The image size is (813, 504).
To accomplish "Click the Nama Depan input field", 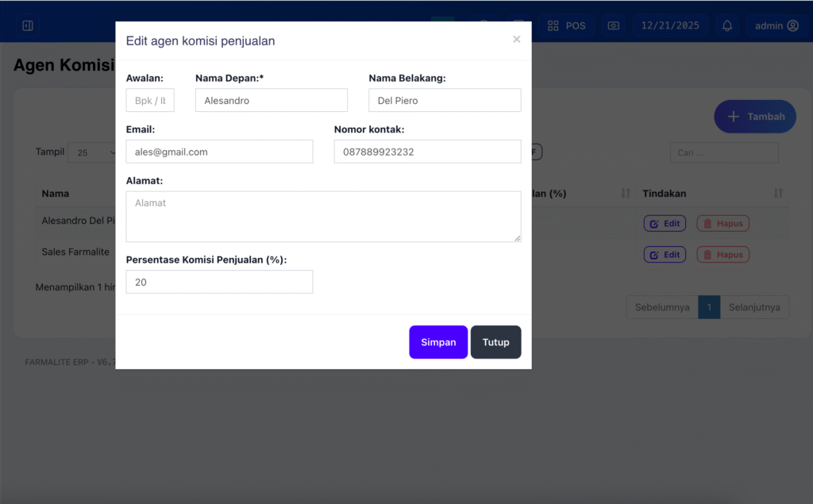I will click(x=271, y=101).
